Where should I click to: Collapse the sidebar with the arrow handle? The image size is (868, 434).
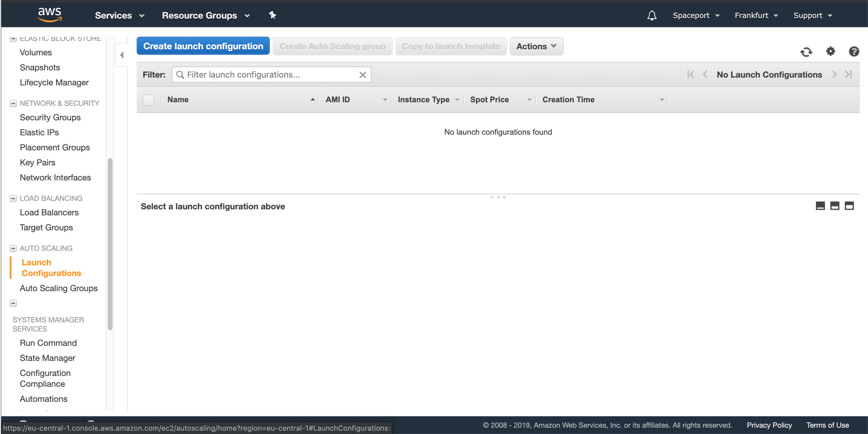(122, 55)
